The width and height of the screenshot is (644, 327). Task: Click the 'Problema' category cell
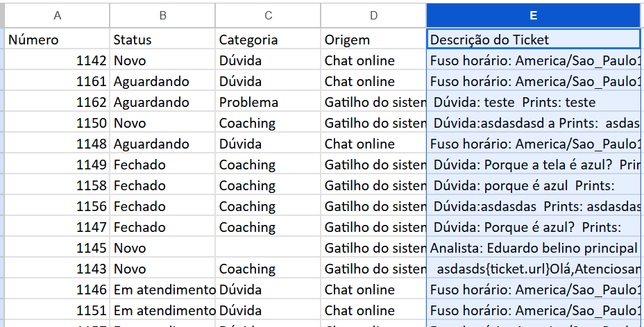268,102
